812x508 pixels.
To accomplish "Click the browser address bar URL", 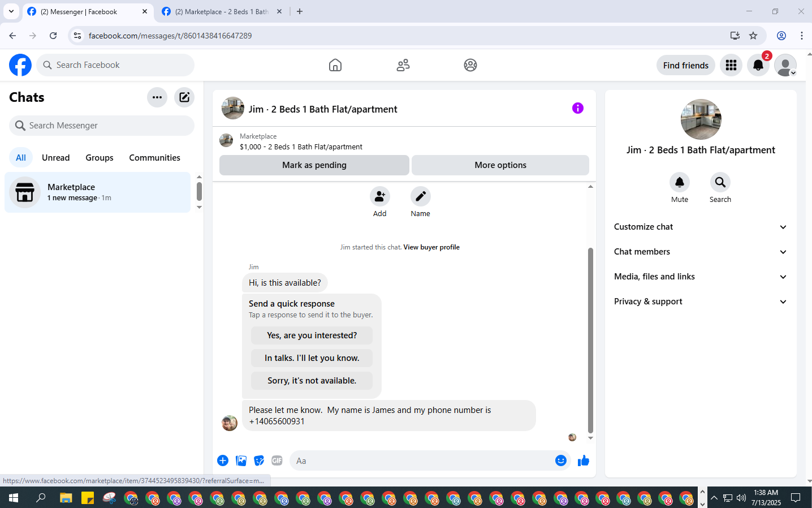I will pos(170,36).
